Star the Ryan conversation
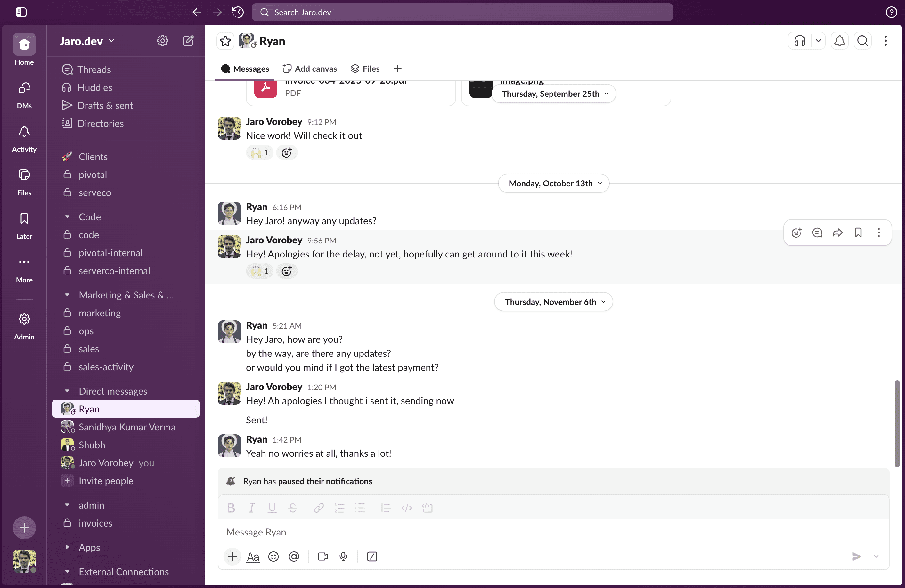 tap(225, 41)
